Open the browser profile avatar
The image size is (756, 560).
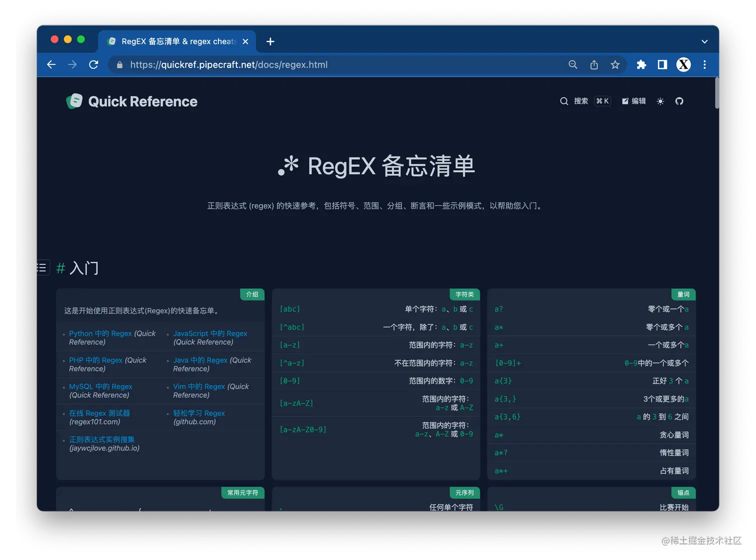683,65
